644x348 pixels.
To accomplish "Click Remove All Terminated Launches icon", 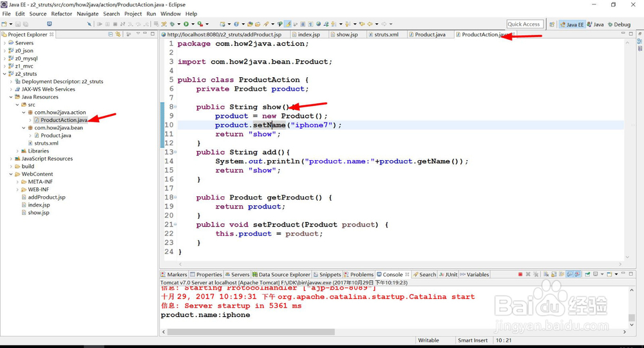I will (x=536, y=274).
